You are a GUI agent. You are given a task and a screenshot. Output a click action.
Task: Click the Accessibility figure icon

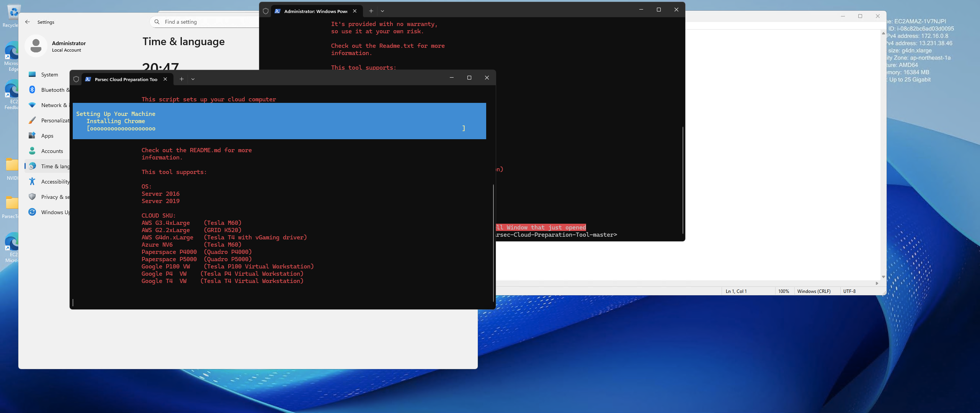pyautogui.click(x=32, y=182)
